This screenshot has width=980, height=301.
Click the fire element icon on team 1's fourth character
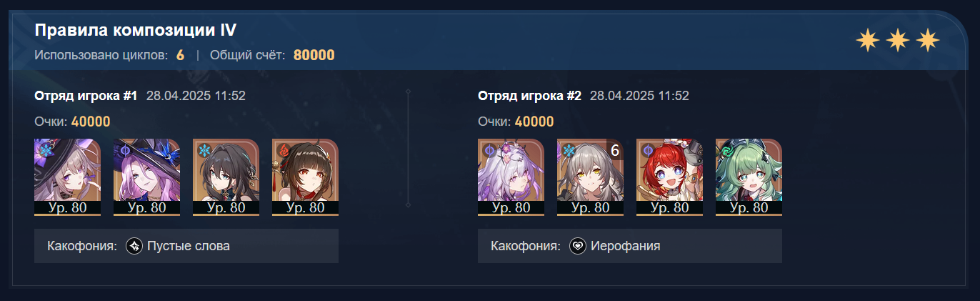(282, 150)
